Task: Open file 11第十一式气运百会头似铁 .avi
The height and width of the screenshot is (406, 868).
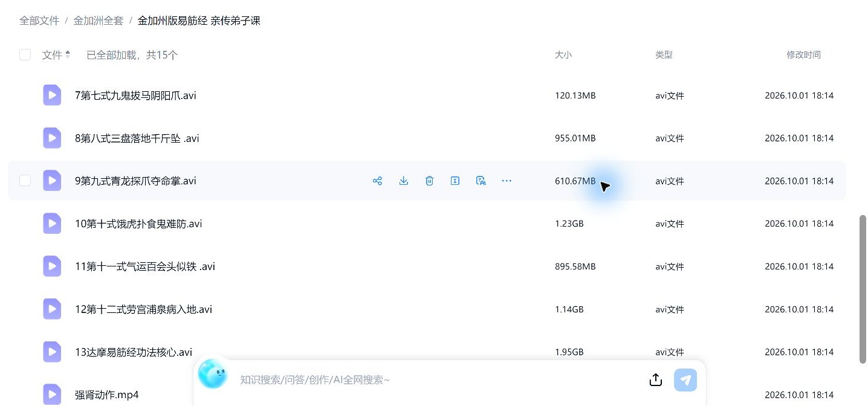Action: (x=145, y=267)
